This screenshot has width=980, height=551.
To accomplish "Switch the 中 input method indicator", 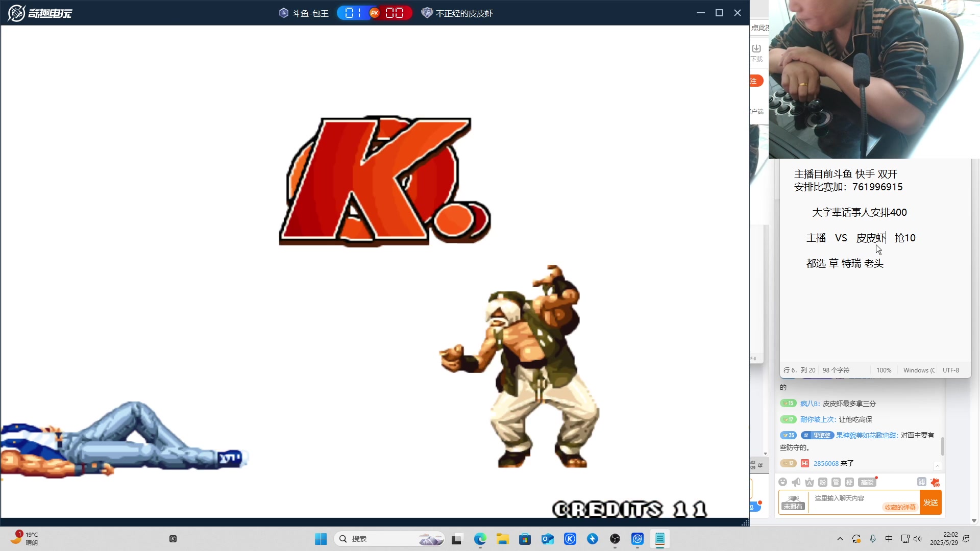I will (889, 539).
